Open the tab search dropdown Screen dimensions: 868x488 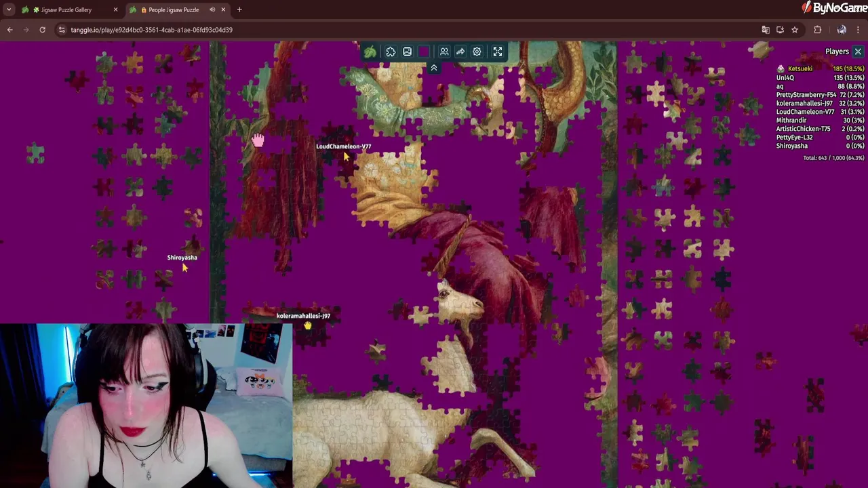point(9,9)
